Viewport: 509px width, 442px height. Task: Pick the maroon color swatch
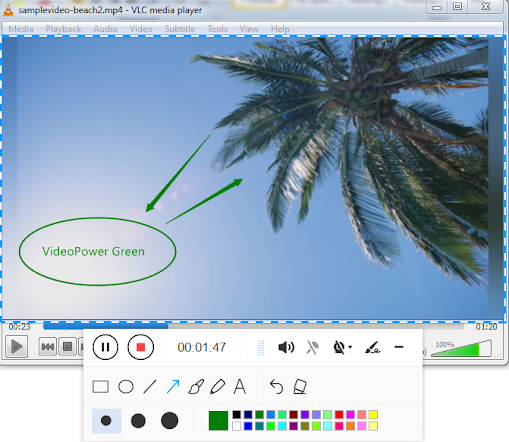[x=293, y=415]
